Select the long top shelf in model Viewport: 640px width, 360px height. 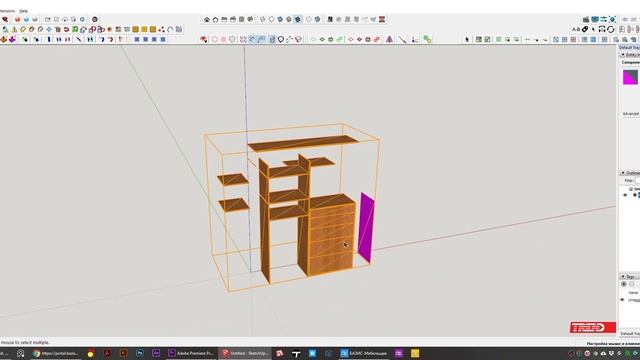[x=303, y=143]
